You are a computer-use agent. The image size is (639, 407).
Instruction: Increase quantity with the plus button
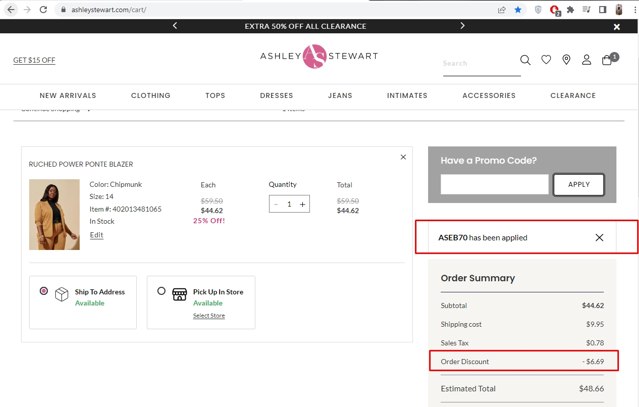302,205
